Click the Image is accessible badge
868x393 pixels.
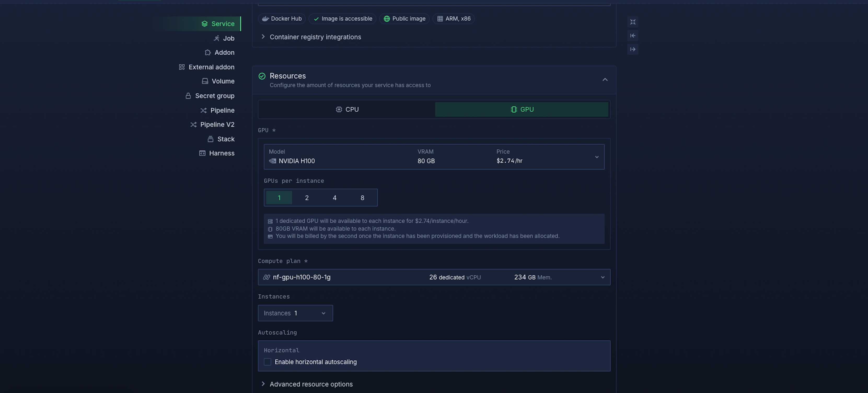[342, 19]
